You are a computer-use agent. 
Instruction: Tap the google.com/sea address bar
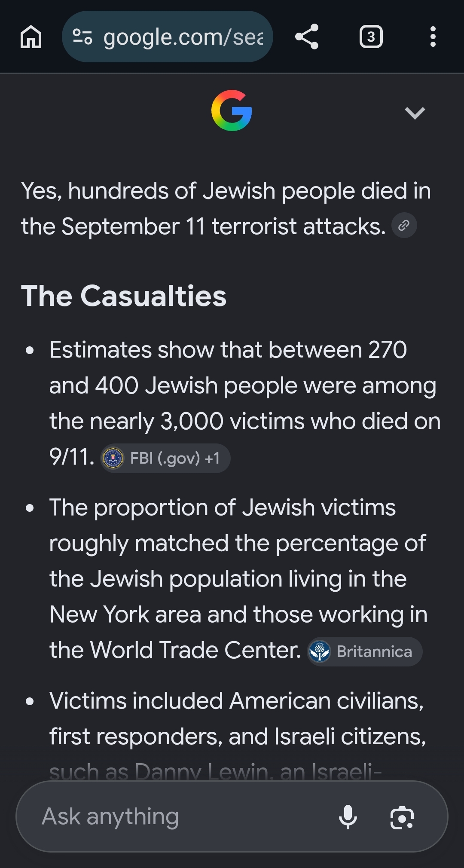(168, 37)
